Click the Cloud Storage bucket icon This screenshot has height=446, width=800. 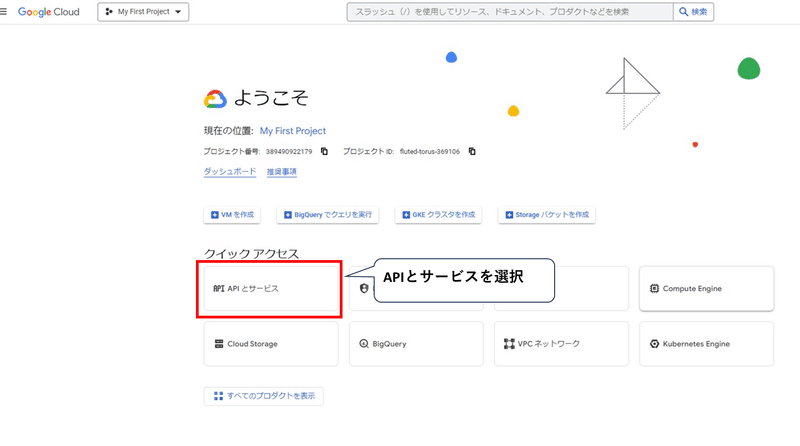pos(219,343)
